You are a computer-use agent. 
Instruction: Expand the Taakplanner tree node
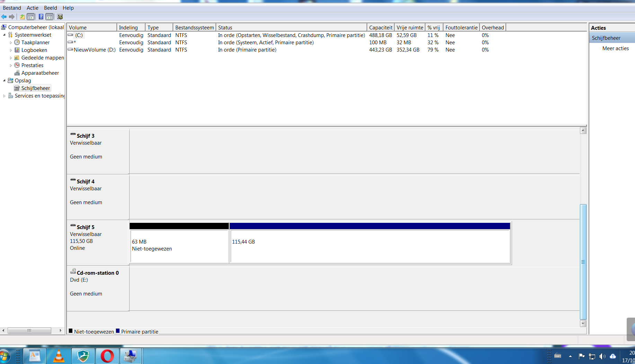pos(11,43)
